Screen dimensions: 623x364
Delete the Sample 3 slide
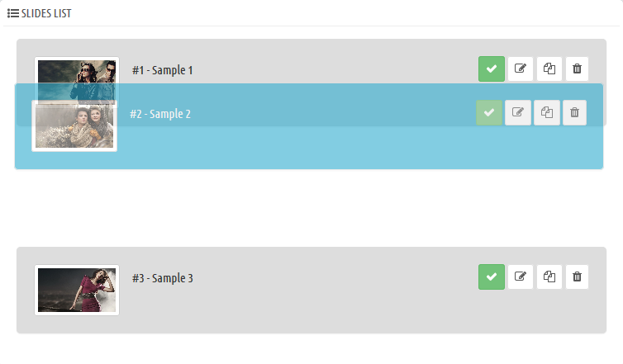(577, 277)
